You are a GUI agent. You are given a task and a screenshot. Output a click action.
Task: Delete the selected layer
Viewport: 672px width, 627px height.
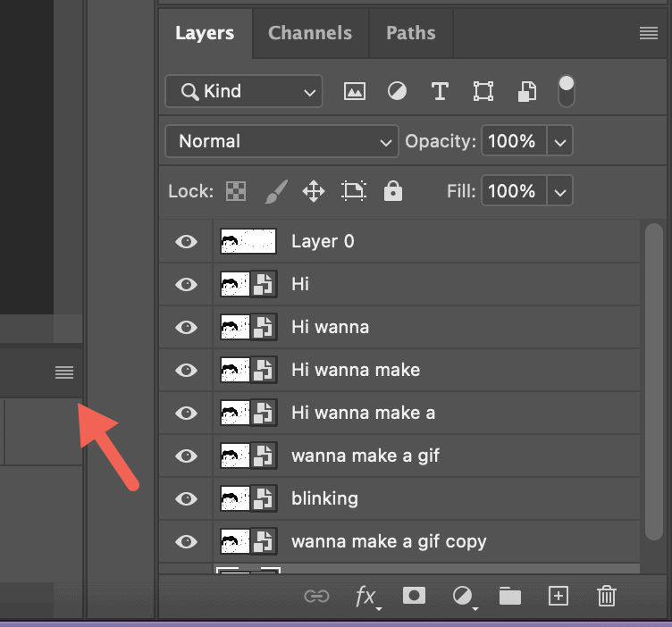pyautogui.click(x=607, y=596)
